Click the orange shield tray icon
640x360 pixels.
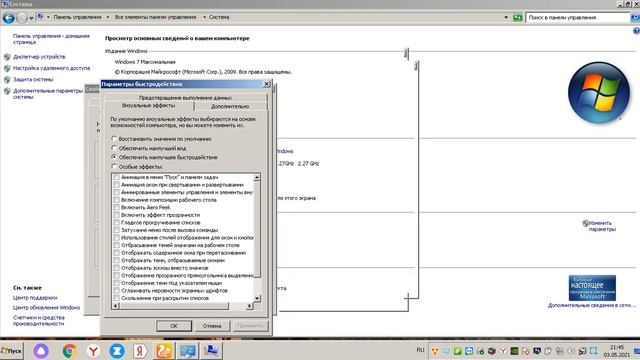point(435,351)
